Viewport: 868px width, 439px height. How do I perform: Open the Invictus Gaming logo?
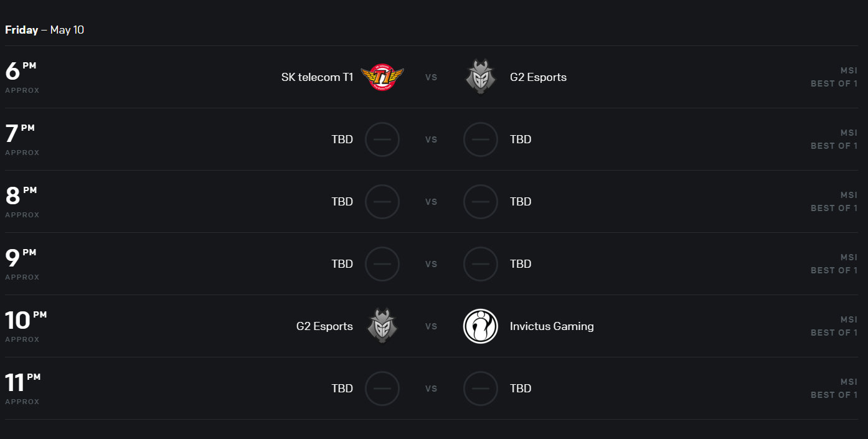480,326
